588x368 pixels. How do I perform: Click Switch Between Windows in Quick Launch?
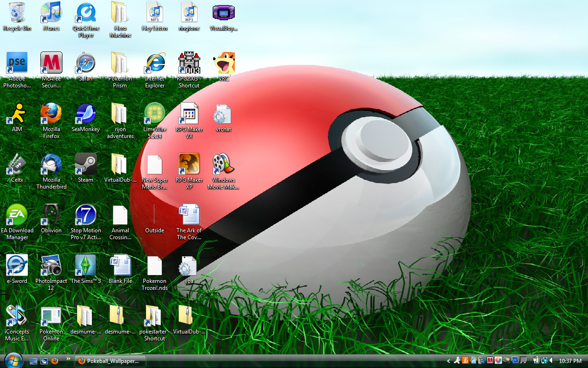(44, 361)
